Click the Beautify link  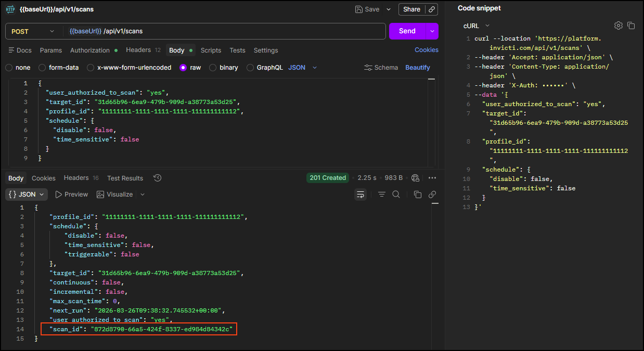tap(417, 68)
